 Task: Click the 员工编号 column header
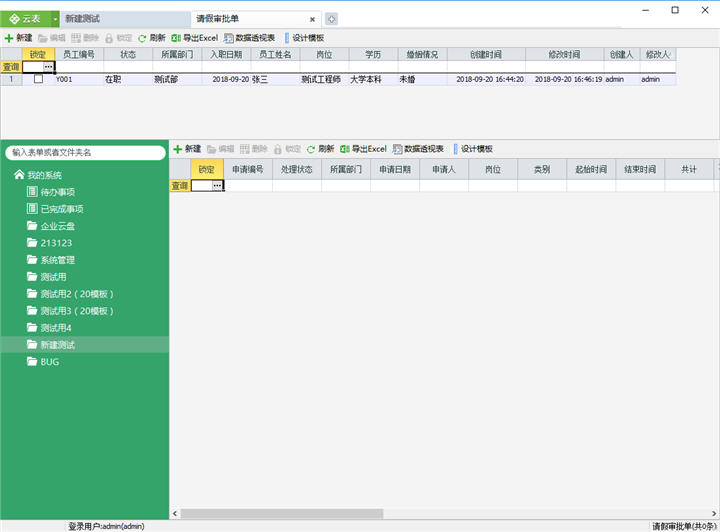(79, 54)
